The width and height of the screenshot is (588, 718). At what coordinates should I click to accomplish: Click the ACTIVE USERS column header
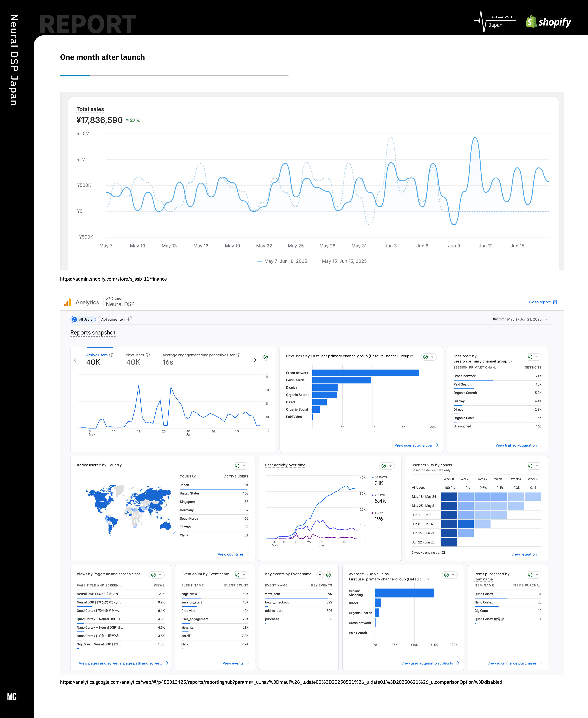pos(236,476)
